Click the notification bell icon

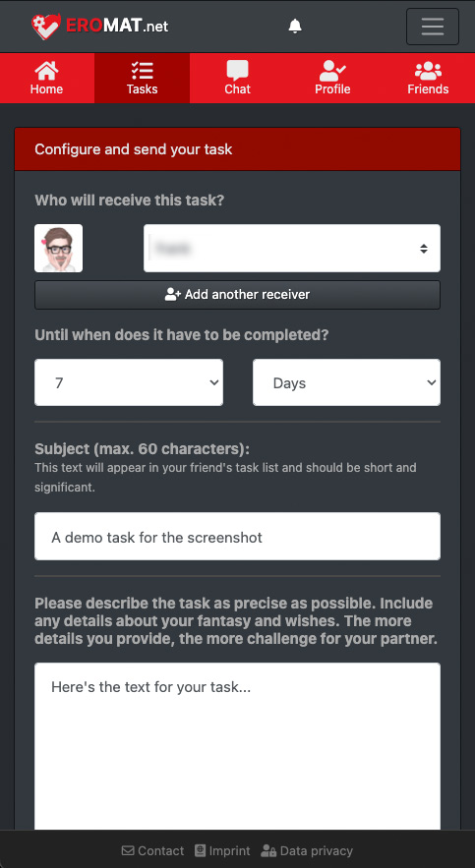pyautogui.click(x=295, y=26)
